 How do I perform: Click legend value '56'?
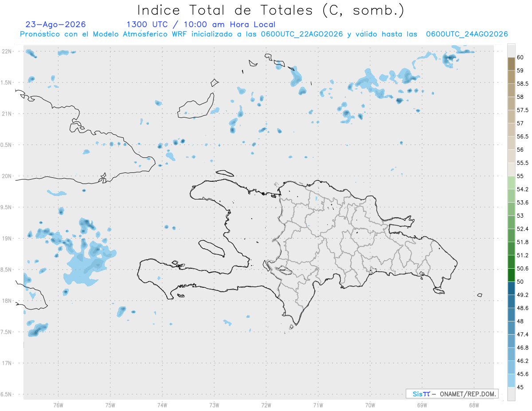[x=520, y=150]
